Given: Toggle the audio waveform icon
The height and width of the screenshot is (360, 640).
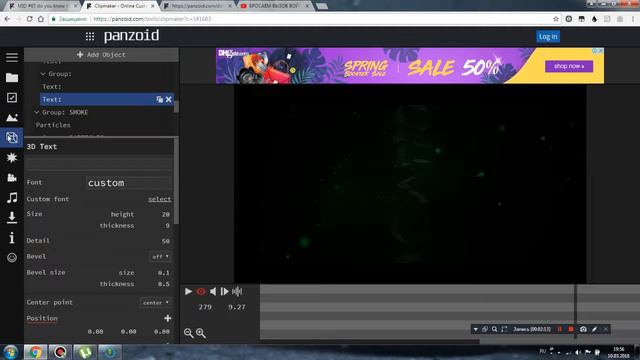Looking at the screenshot, I should 237,291.
